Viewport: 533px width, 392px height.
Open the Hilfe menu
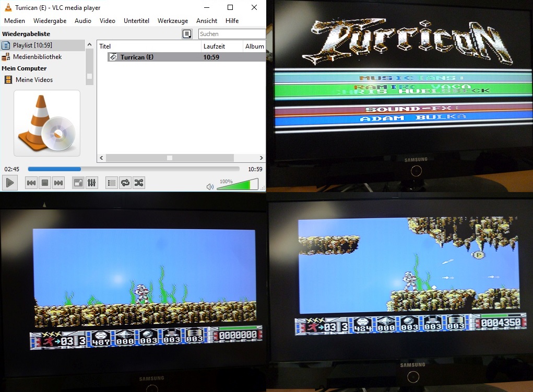[x=232, y=21]
